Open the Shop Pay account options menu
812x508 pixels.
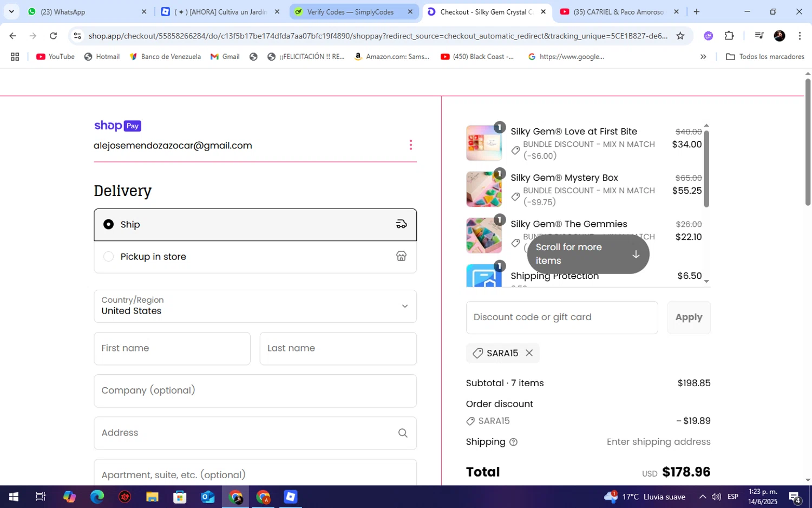click(x=411, y=145)
